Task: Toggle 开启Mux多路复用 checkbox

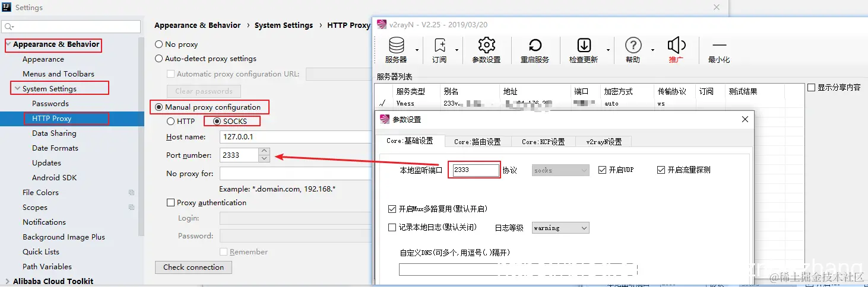Action: click(392, 209)
